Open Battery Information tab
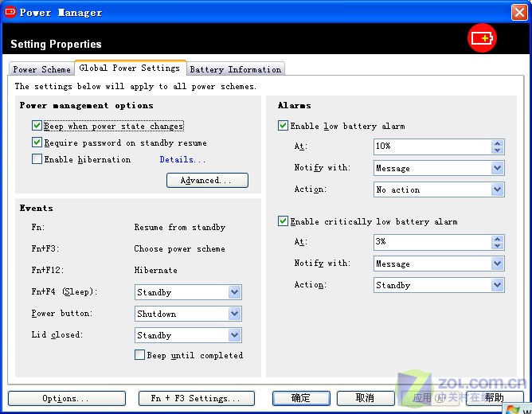Image resolution: width=532 pixels, height=414 pixels. 236,69
